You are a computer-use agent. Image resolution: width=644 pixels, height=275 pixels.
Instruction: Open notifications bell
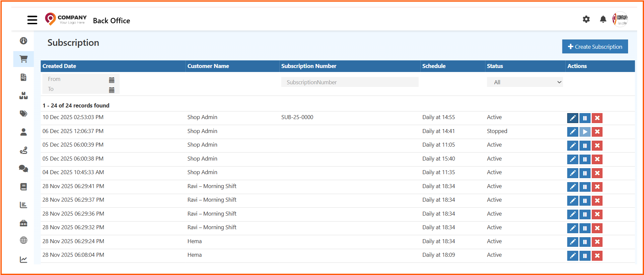click(x=603, y=19)
